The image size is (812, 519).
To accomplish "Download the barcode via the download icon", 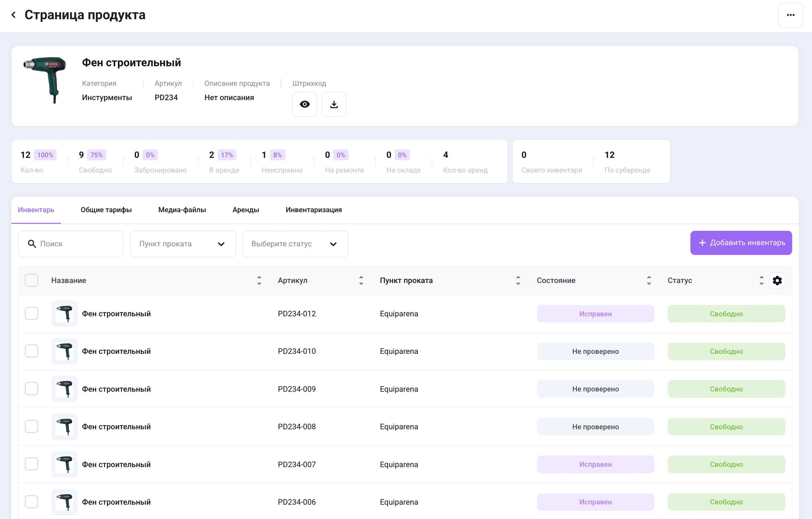I will (334, 104).
